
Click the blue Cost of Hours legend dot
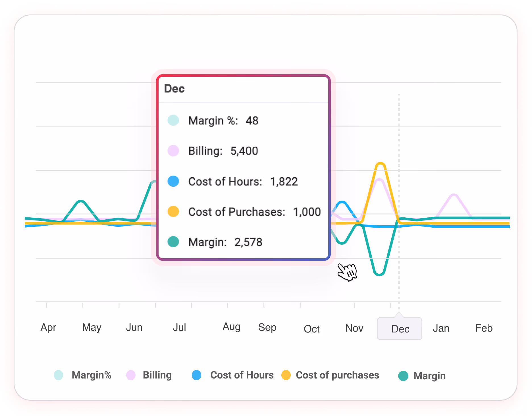[197, 375]
